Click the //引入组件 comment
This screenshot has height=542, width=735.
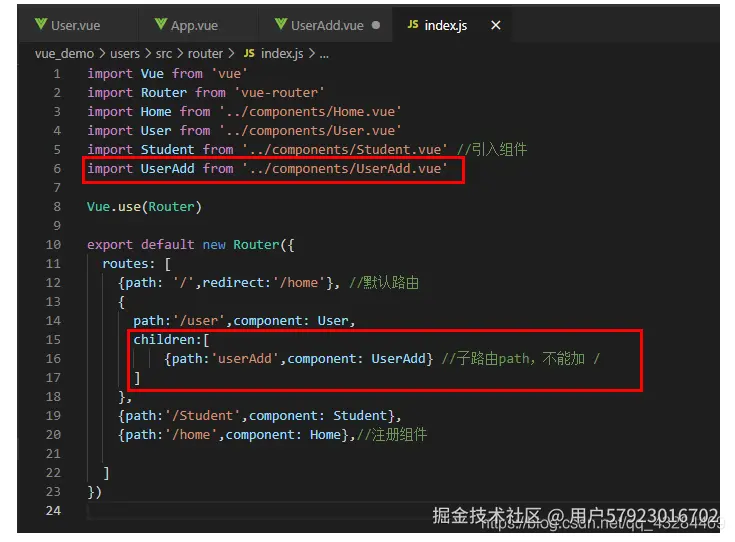pos(492,150)
